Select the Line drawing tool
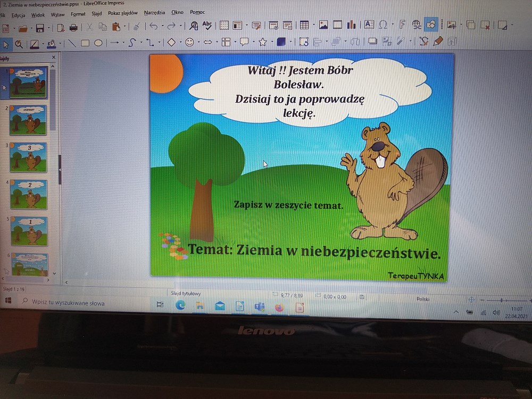This screenshot has height=399, width=532. click(x=71, y=43)
